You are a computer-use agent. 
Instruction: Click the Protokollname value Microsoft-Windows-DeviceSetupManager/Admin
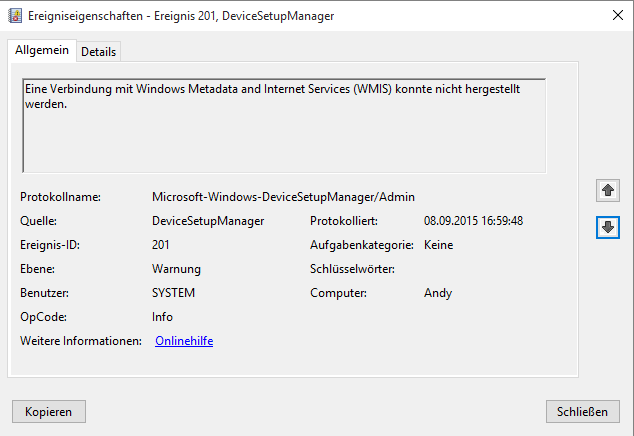coord(283,197)
